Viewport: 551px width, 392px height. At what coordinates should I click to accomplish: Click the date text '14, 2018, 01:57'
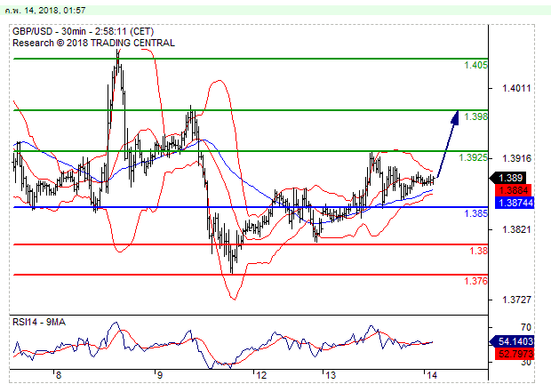(x=55, y=11)
